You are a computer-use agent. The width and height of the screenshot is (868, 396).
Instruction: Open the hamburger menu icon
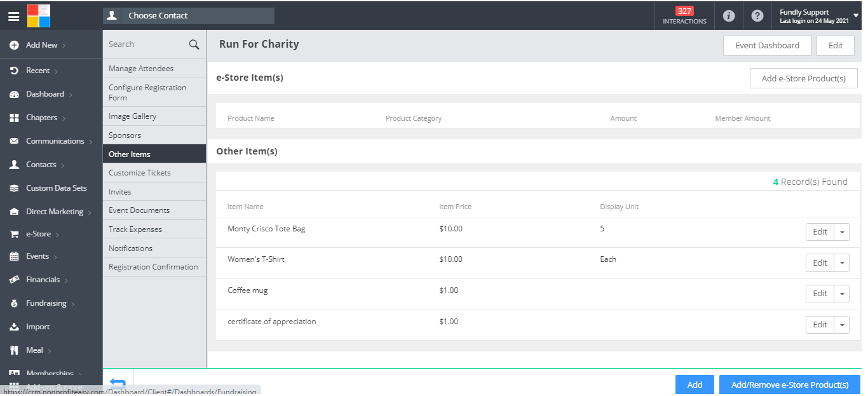coord(13,17)
